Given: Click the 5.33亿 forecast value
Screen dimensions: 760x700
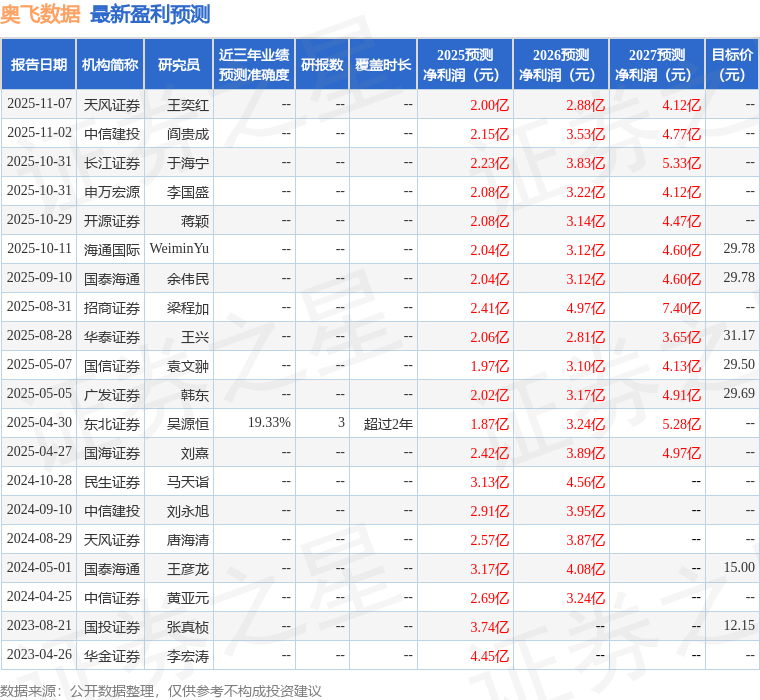Looking at the screenshot, I should click(x=681, y=163).
